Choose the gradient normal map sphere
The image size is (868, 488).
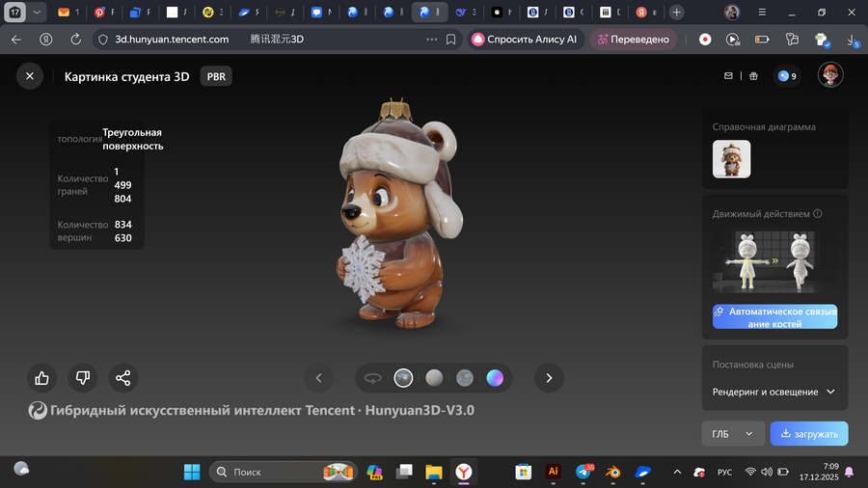click(x=495, y=378)
